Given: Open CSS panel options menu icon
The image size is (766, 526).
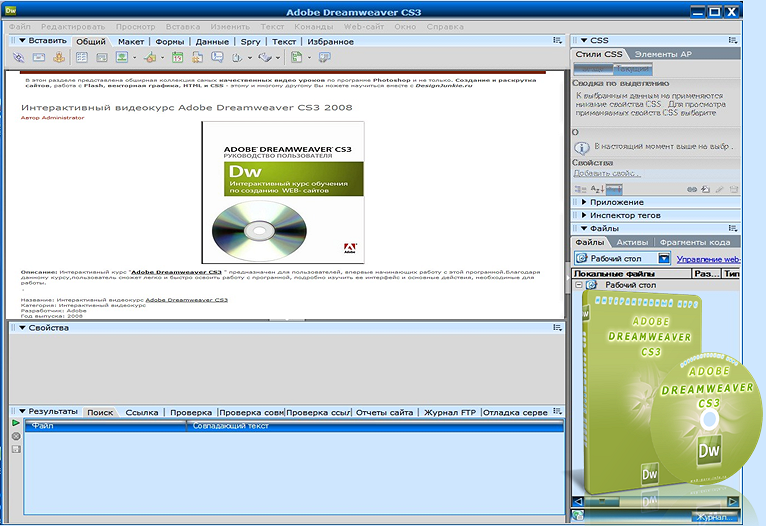Looking at the screenshot, I should click(x=733, y=40).
